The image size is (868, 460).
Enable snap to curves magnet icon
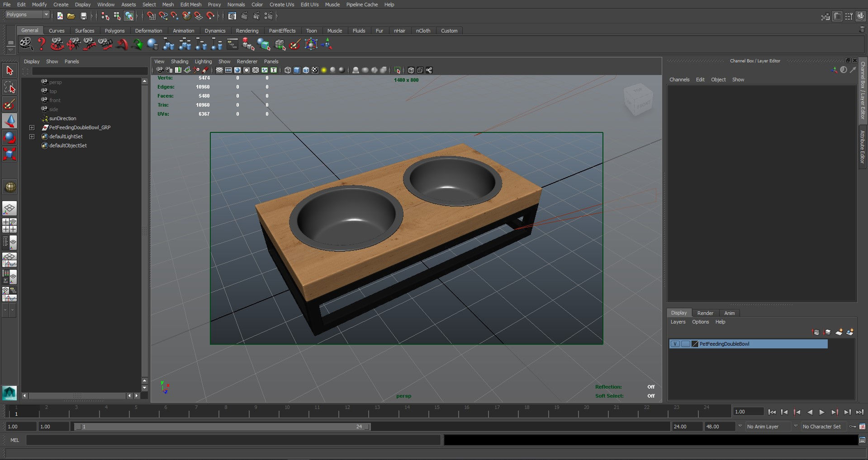(x=163, y=16)
